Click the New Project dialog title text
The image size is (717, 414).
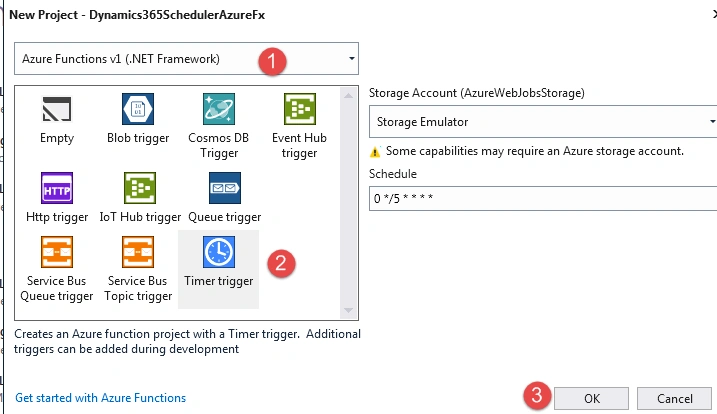pyautogui.click(x=137, y=15)
